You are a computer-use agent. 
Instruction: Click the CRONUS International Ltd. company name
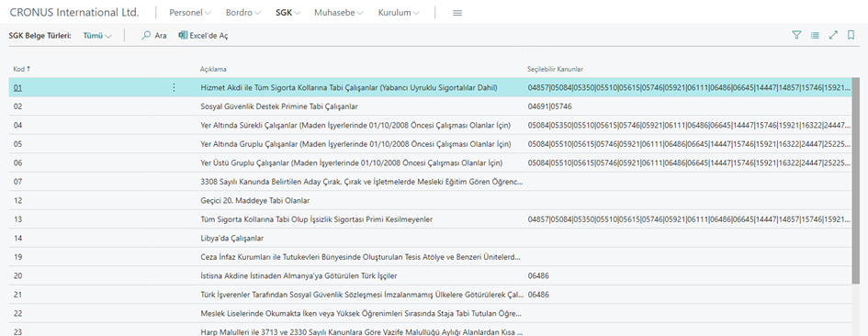[x=74, y=13]
